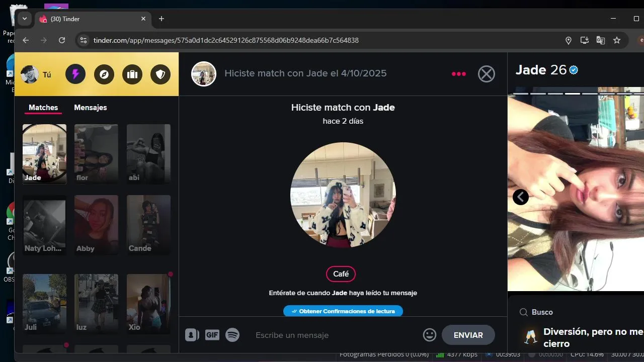
Task: Open a new browser tab with plus
Action: tap(162, 19)
